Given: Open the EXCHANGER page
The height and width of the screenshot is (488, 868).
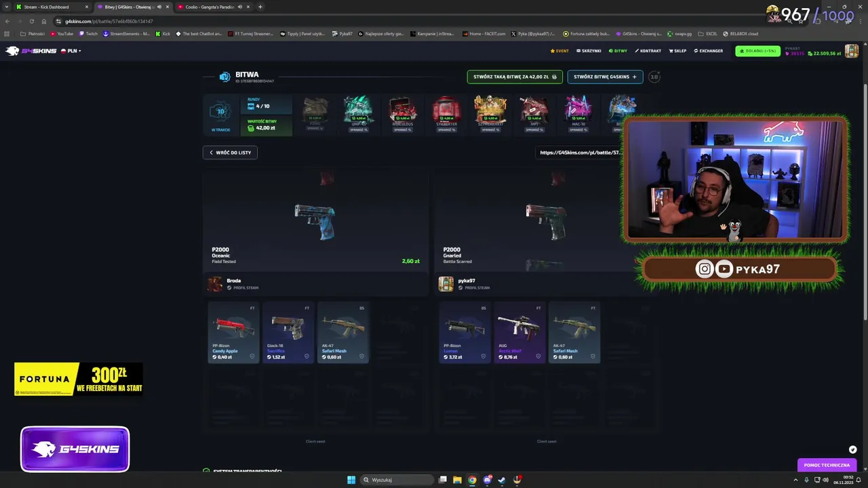Looking at the screenshot, I should [708, 51].
